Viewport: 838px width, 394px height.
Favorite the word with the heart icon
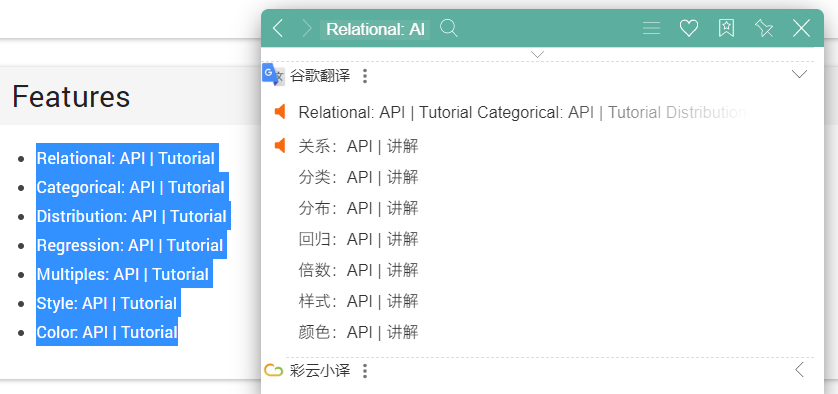pyautogui.click(x=688, y=28)
